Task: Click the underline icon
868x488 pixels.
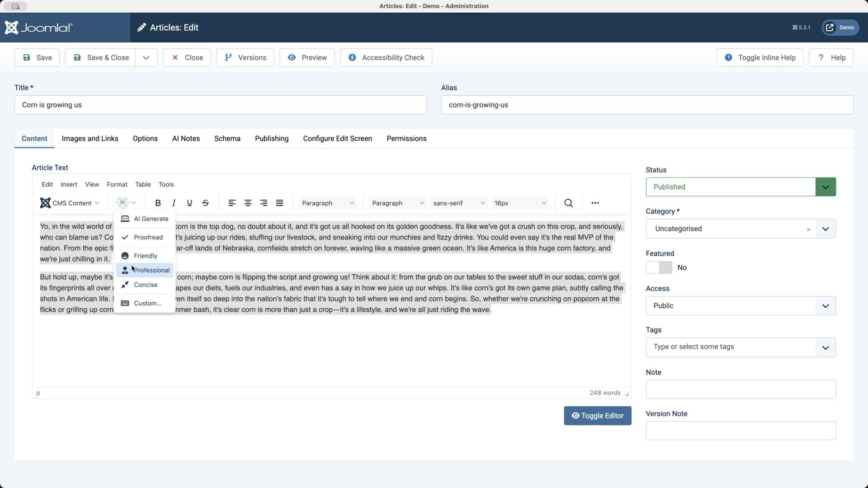Action: click(189, 203)
